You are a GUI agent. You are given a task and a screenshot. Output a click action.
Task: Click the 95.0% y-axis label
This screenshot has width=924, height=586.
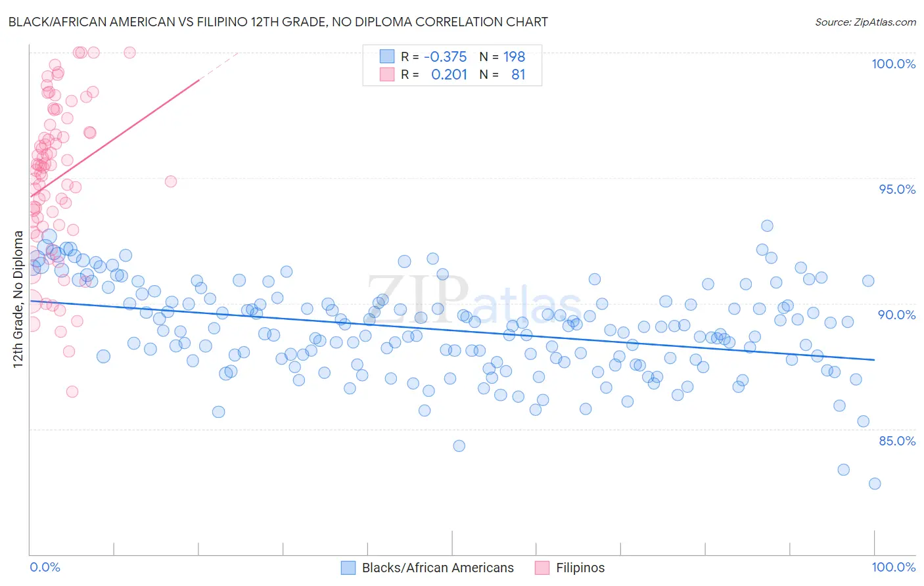coord(897,189)
